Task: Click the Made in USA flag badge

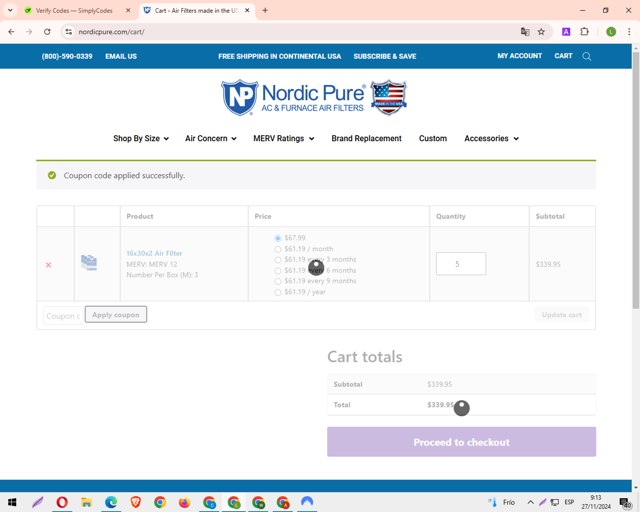Action: (x=389, y=97)
